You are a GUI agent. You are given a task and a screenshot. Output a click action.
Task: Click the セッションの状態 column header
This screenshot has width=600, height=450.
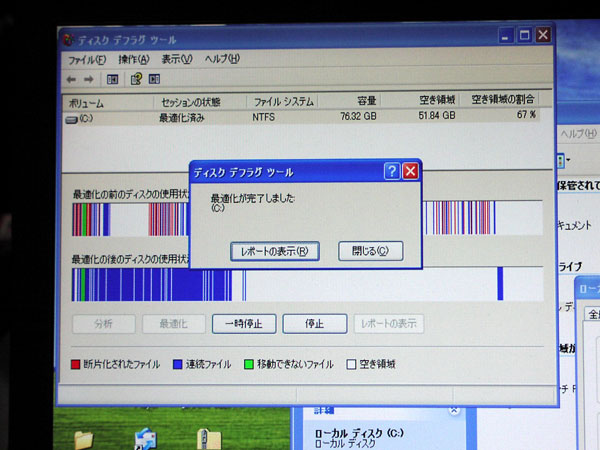(x=200, y=103)
